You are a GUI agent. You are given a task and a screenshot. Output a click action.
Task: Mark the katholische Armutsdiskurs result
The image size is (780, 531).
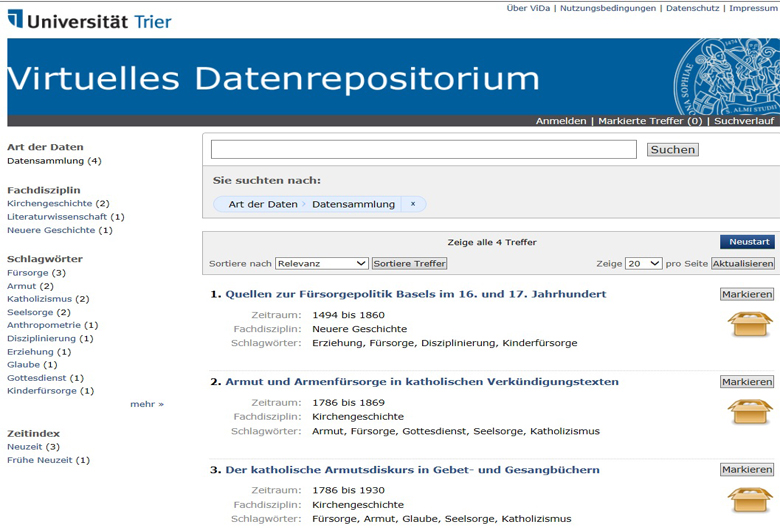[747, 469]
